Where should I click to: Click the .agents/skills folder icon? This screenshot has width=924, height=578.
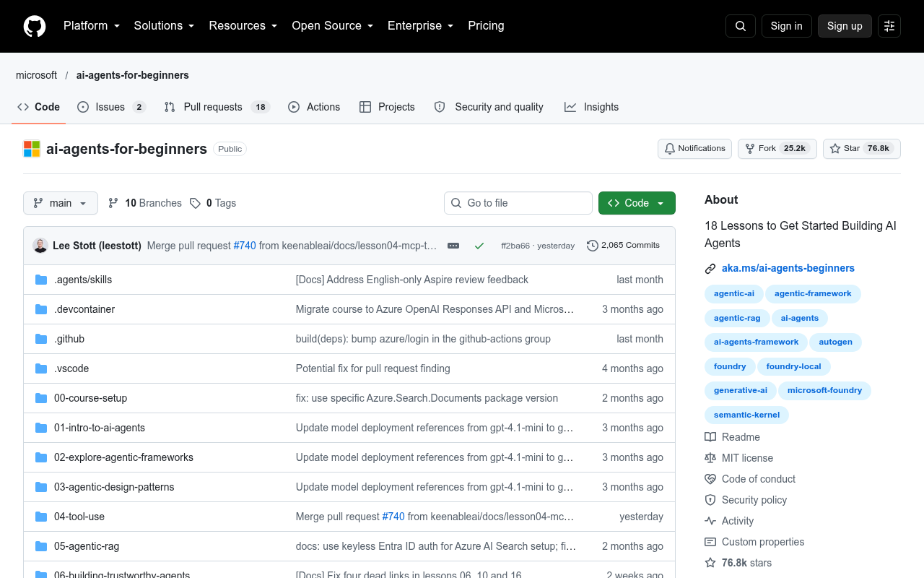41,280
